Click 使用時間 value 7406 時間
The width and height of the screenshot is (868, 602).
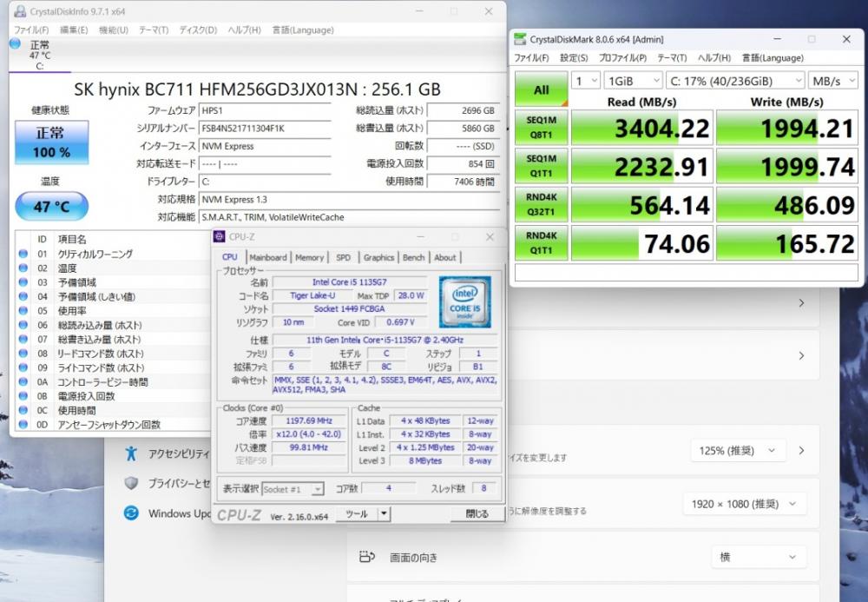tap(463, 181)
